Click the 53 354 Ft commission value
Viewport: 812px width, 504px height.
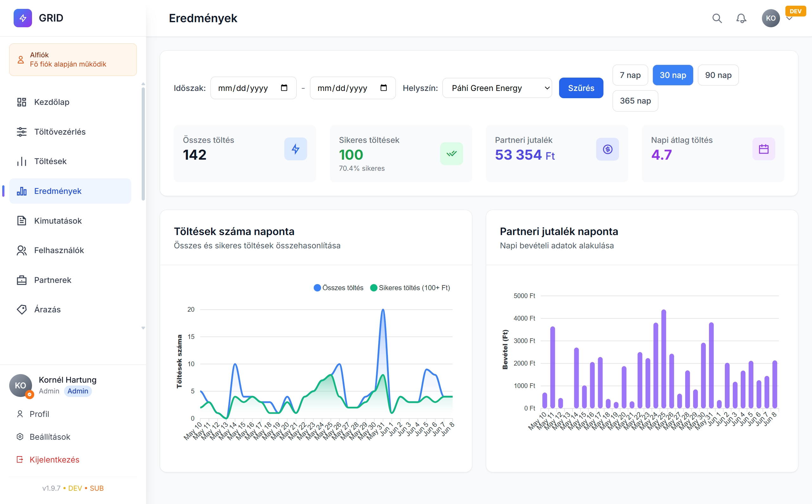click(525, 155)
